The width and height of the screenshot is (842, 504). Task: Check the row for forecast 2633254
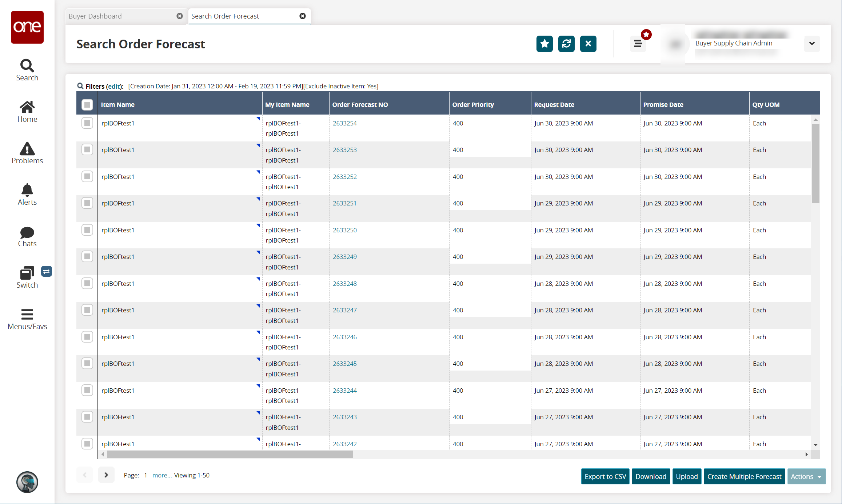point(87,123)
